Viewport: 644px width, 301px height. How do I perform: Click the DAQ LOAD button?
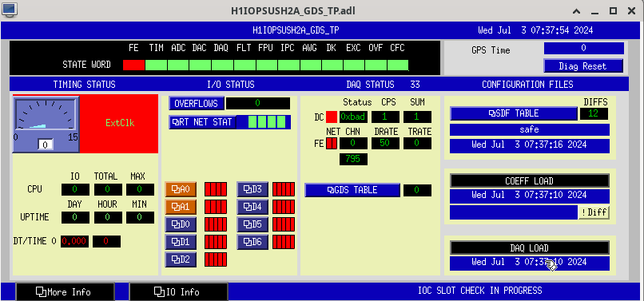tap(530, 248)
